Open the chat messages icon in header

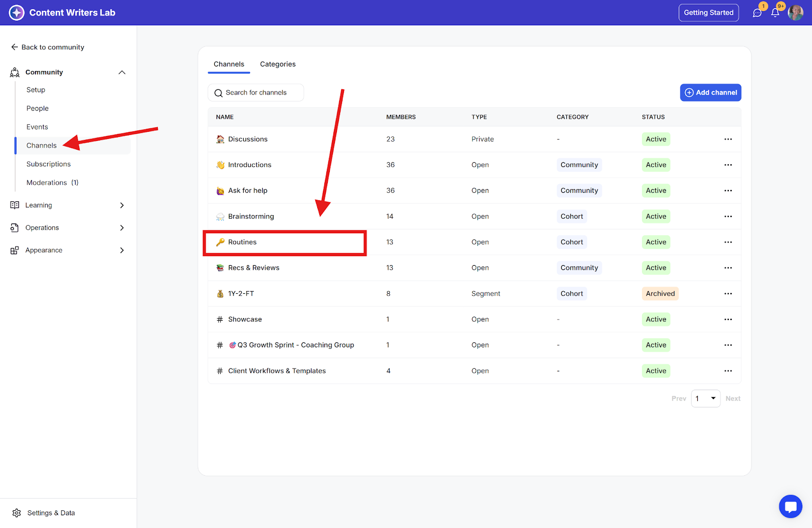757,13
